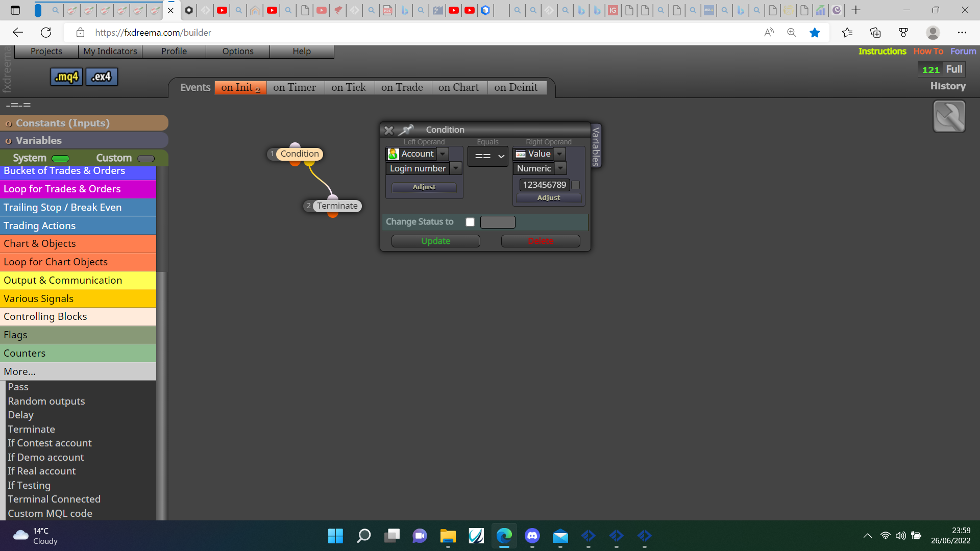The image size is (980, 551).
Task: Switch to the on Deinit event tab
Action: click(x=516, y=87)
